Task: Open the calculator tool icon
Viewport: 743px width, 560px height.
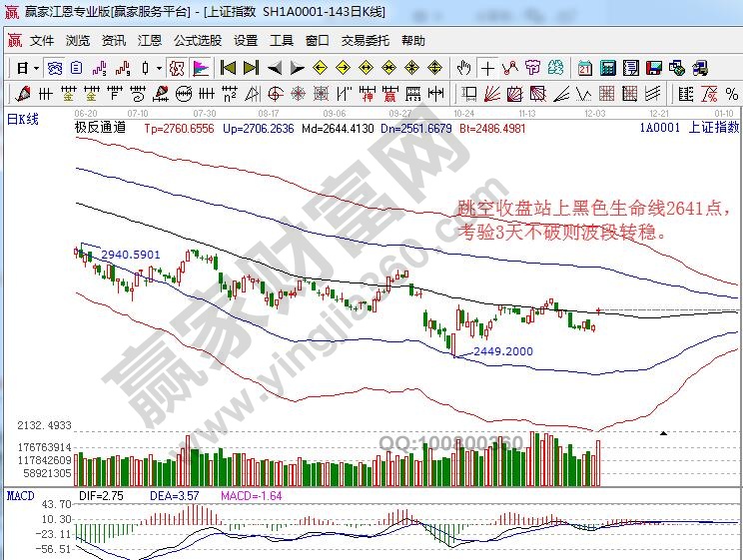Action: pos(607,68)
